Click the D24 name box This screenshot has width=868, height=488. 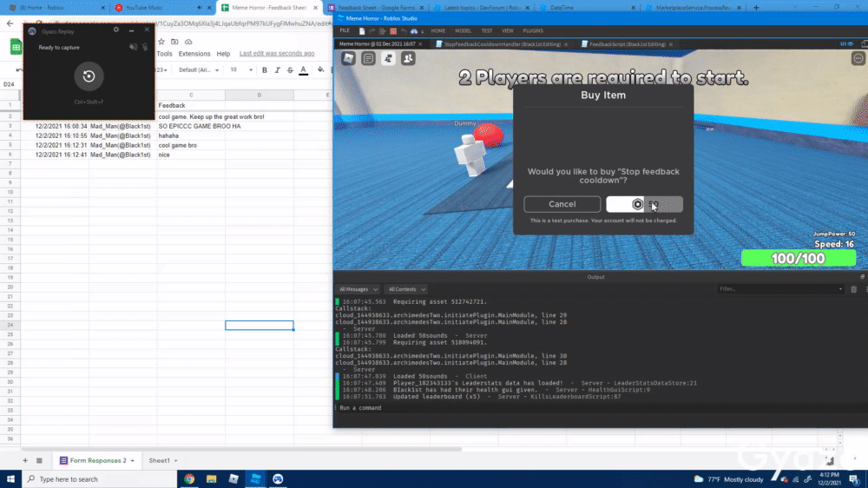(x=10, y=84)
